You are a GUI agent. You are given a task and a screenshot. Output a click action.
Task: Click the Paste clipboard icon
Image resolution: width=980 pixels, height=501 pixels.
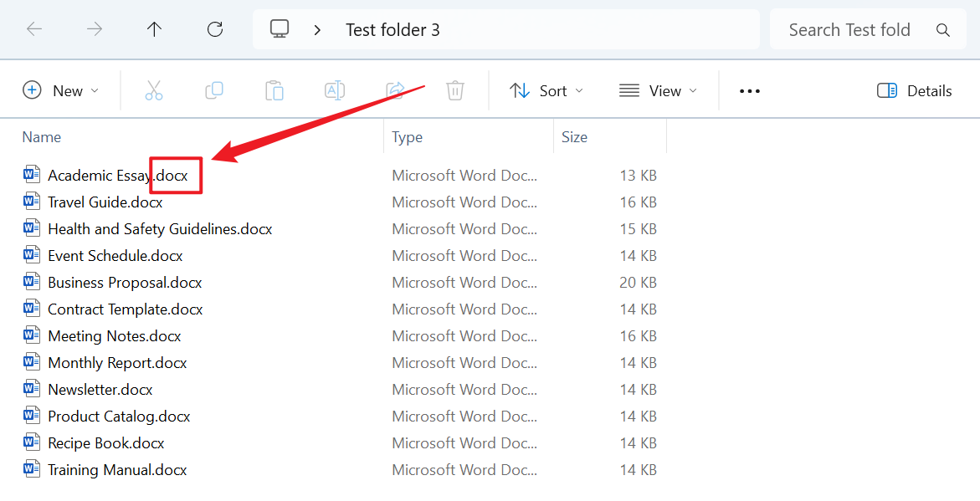click(x=275, y=90)
